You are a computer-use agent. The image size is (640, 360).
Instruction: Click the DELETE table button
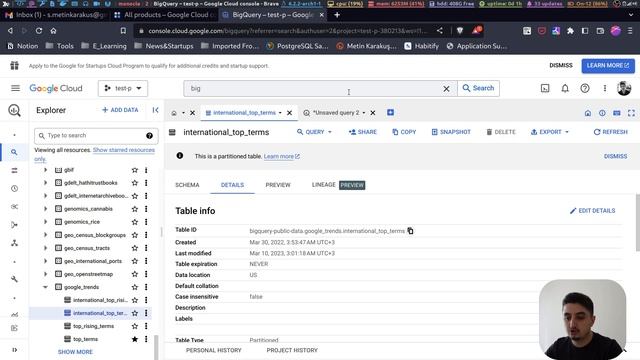501,132
